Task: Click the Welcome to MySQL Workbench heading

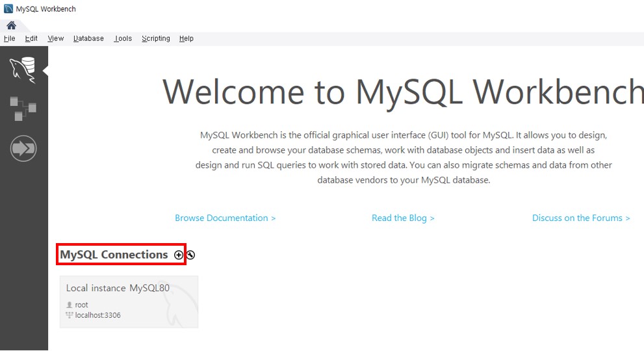Action: point(403,92)
